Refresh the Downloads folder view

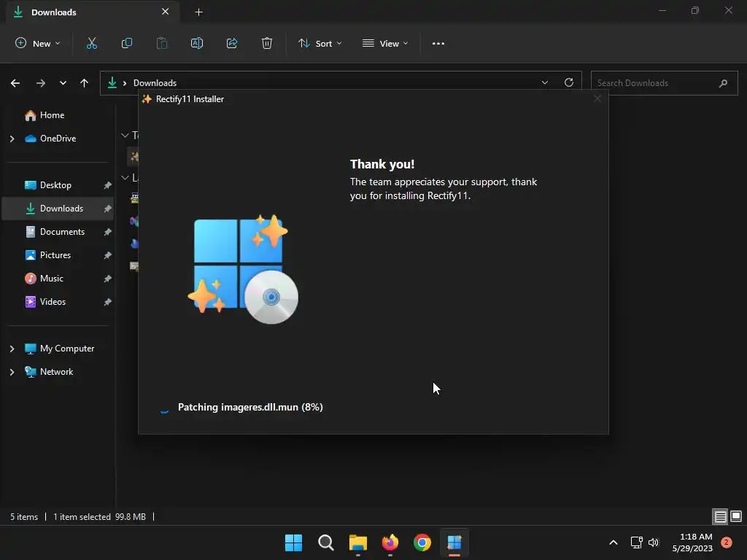569,82
